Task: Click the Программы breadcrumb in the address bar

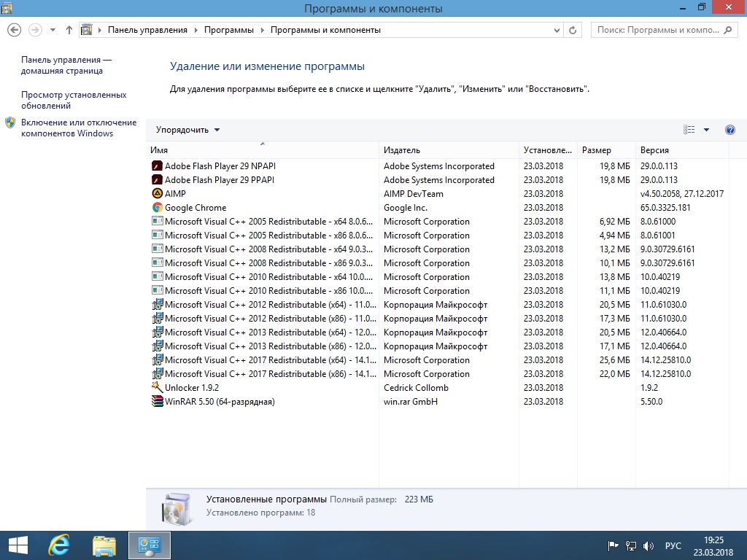Action: [x=228, y=30]
